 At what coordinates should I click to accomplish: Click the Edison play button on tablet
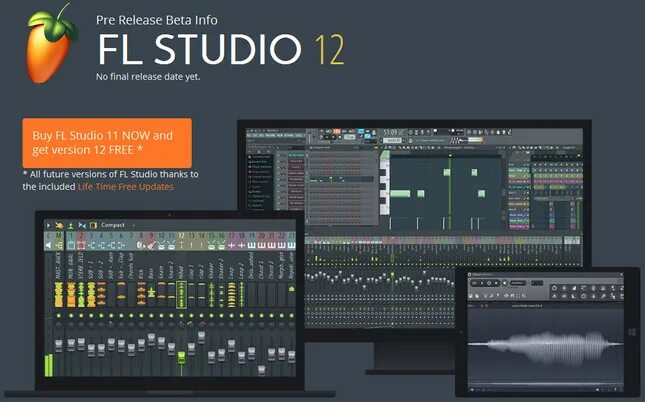tap(482, 283)
